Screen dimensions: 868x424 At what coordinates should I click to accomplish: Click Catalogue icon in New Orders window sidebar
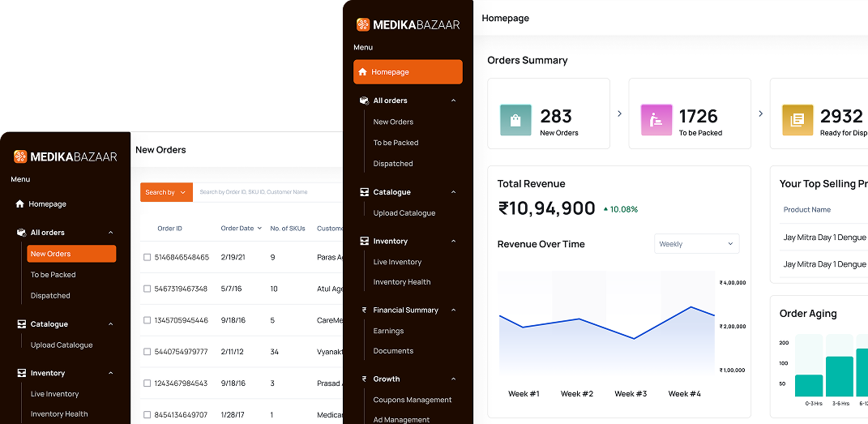[22, 323]
